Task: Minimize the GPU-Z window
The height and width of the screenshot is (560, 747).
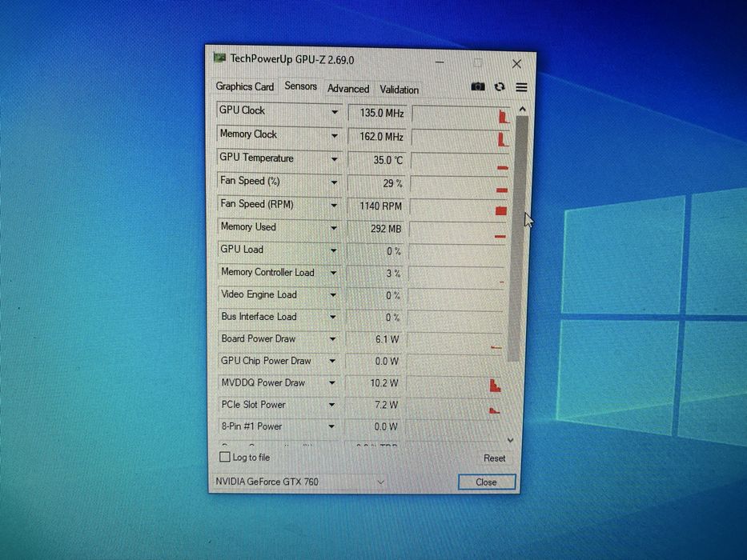Action: [440, 62]
